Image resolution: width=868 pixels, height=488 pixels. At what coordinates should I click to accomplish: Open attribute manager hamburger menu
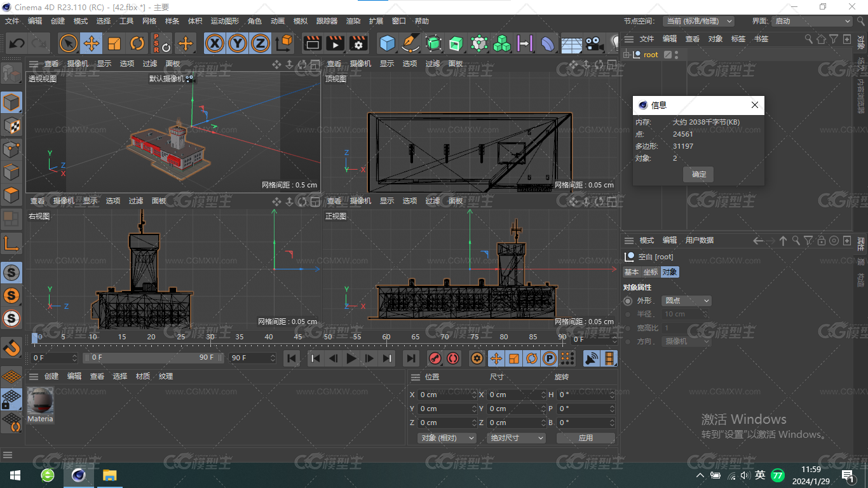[629, 240]
